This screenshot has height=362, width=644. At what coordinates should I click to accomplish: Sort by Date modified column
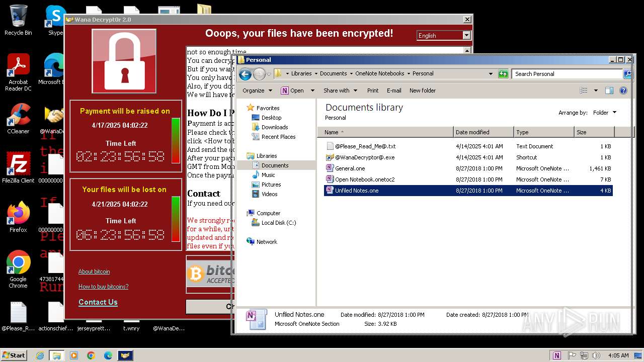tap(484, 132)
